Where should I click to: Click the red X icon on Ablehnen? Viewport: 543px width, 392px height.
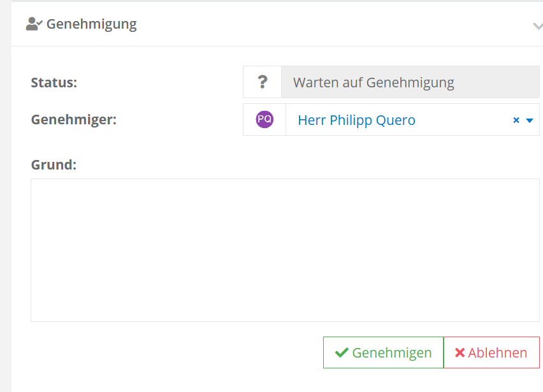[x=460, y=352]
